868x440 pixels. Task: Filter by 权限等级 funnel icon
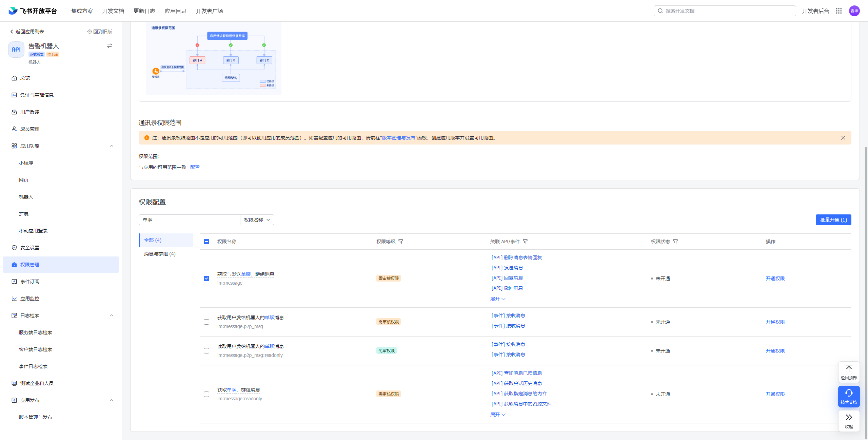401,242
